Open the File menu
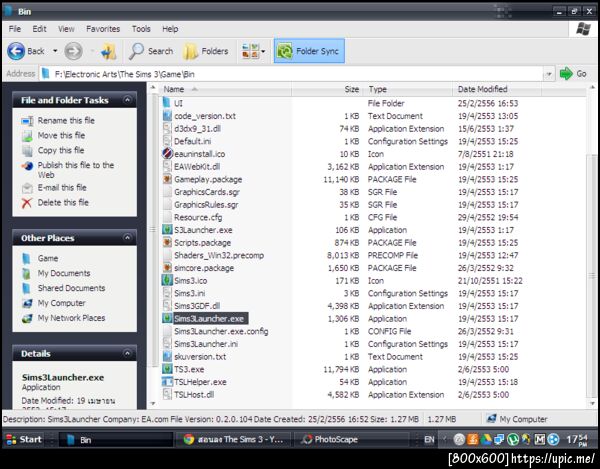This screenshot has height=469, width=600. tap(15, 29)
